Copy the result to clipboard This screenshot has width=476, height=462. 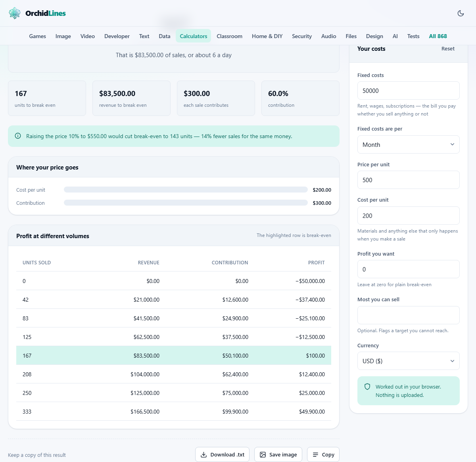323,455
